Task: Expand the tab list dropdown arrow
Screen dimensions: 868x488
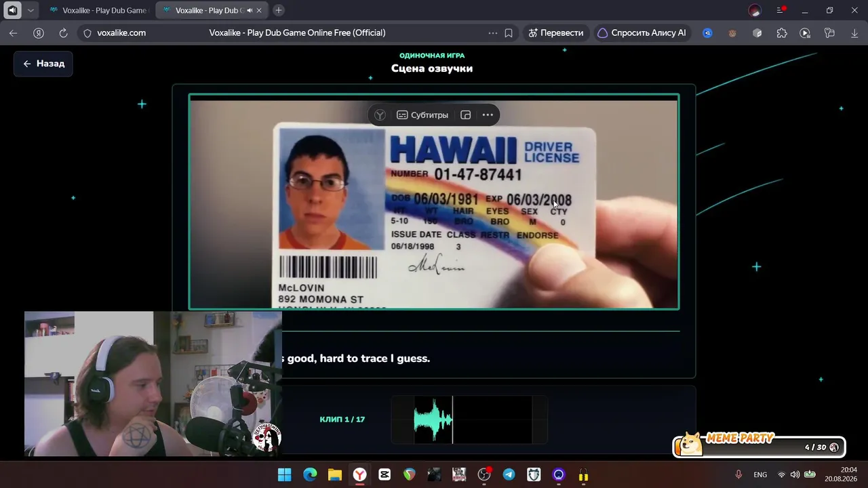Action: (31, 10)
